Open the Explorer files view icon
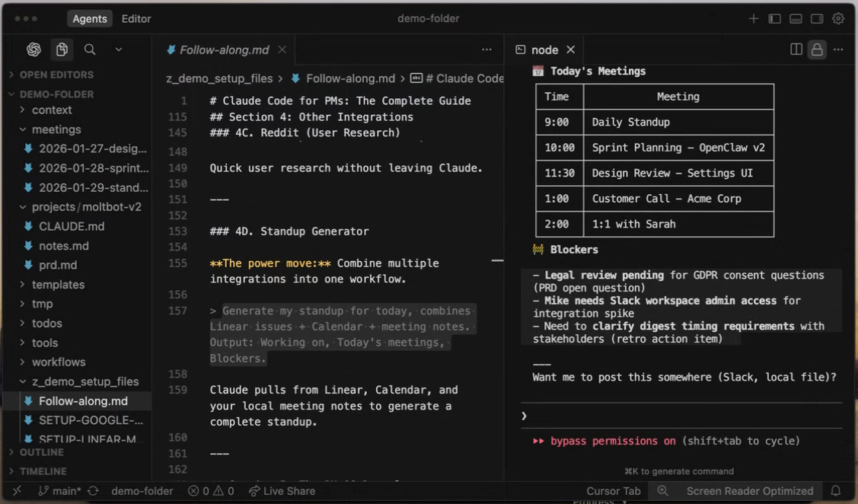 tap(62, 49)
